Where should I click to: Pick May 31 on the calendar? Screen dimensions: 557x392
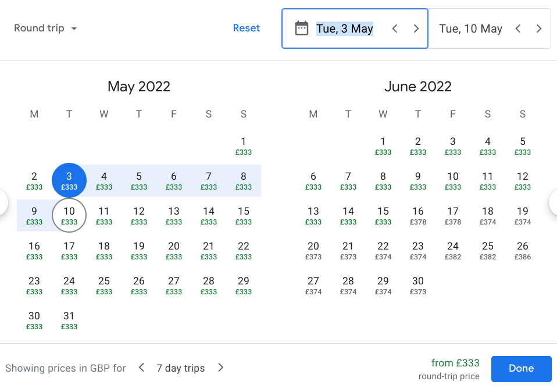tap(69, 320)
